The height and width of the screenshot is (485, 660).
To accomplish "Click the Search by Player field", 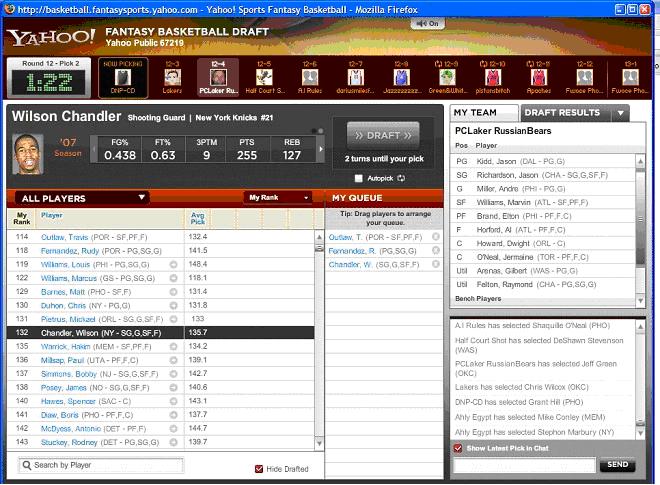I will tap(101, 465).
